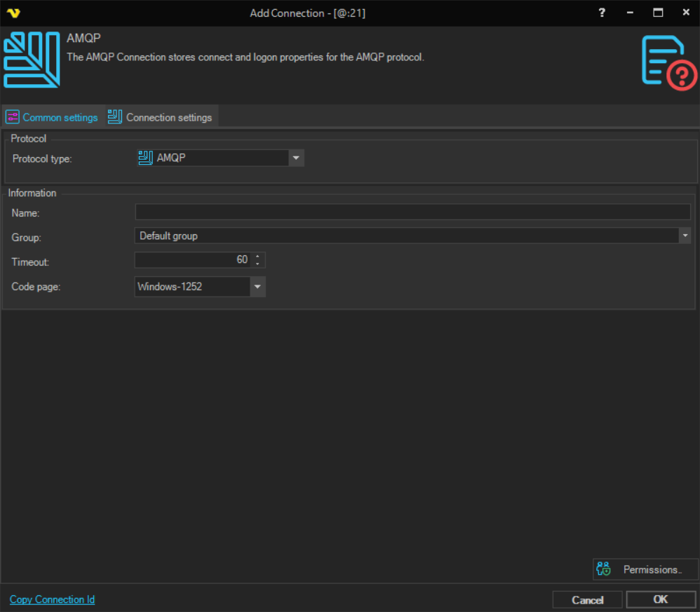
Task: Click the large AMQP protocol icon
Action: [x=32, y=60]
